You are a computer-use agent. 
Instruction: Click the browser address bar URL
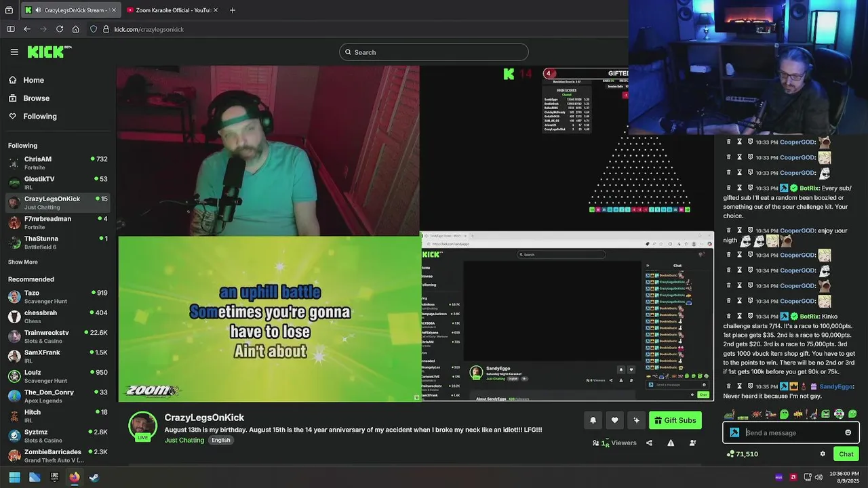point(149,29)
